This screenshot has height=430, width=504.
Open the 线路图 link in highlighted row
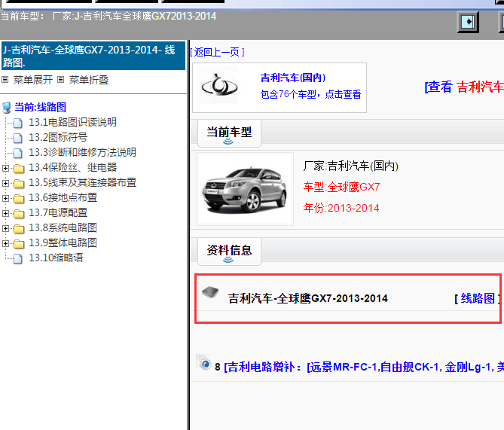coord(478,298)
